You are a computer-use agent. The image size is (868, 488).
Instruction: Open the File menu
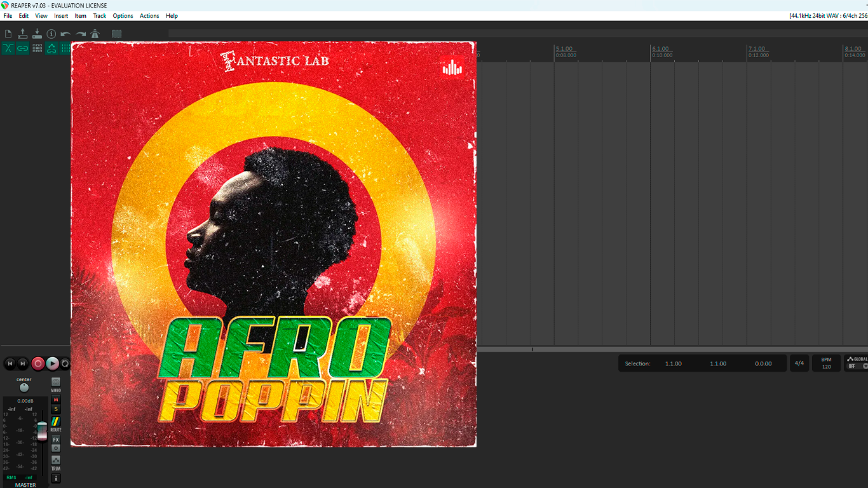pos(8,16)
